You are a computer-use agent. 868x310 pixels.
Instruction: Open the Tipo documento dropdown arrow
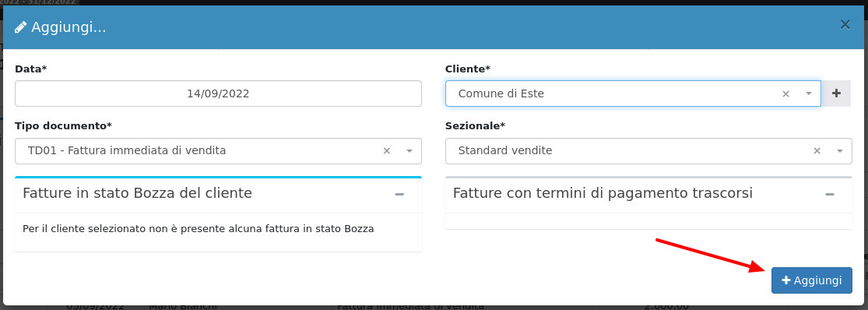[x=409, y=151]
